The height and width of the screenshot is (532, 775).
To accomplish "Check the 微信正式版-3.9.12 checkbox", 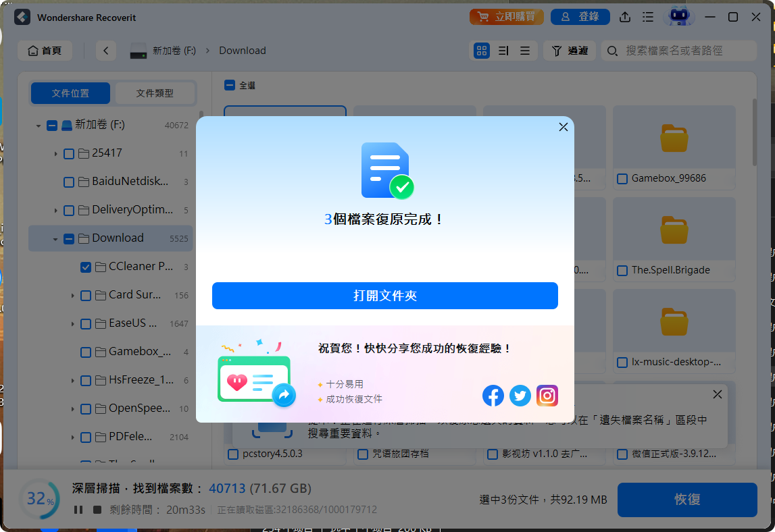I will coord(622,454).
